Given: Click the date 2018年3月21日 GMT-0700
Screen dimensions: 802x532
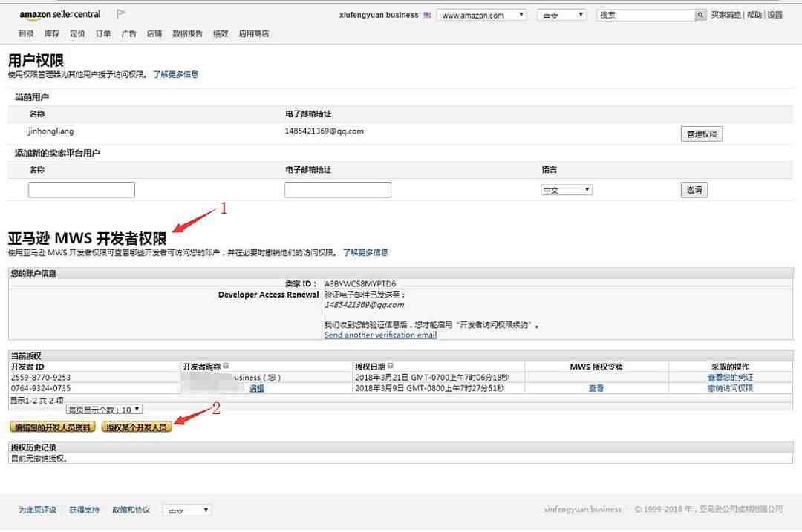Looking at the screenshot, I should pos(431,377).
